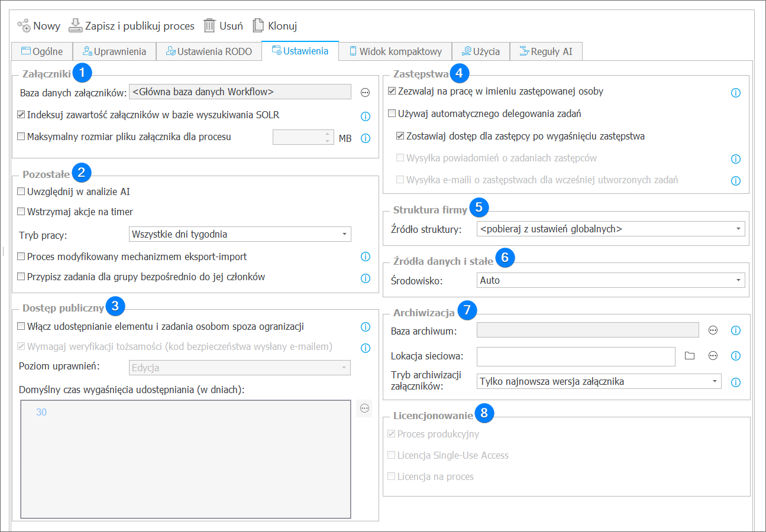
Task: Open ellipsis editor for default expiration time
Action: tap(364, 408)
